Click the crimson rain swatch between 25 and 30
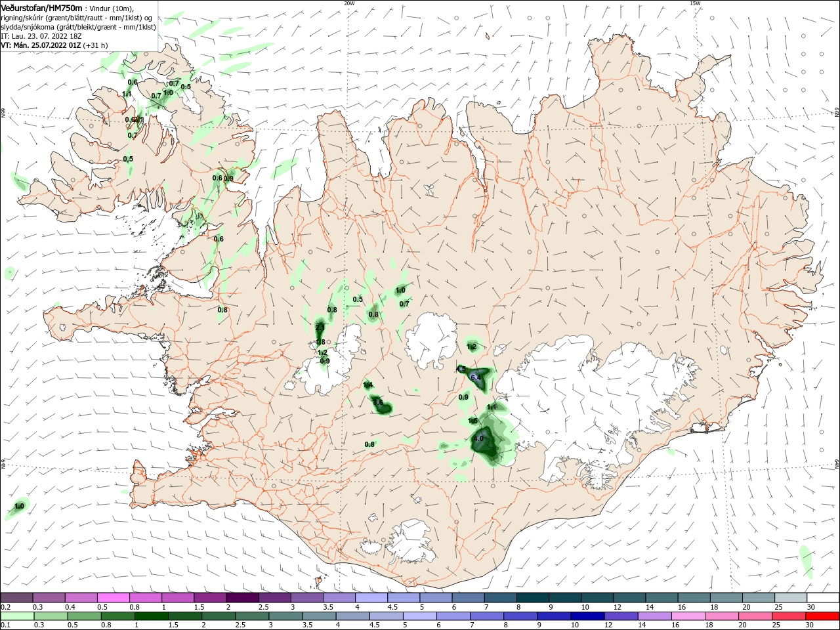This screenshot has height=630, width=840. point(790,616)
